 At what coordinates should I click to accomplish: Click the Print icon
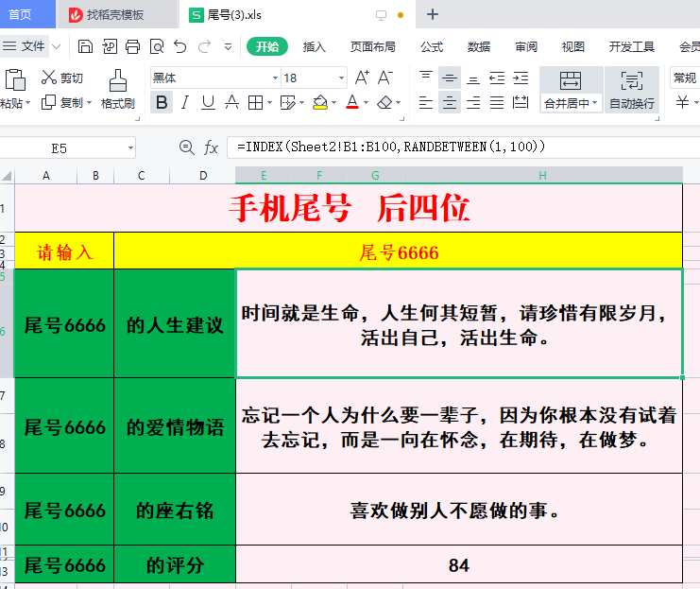(x=133, y=46)
